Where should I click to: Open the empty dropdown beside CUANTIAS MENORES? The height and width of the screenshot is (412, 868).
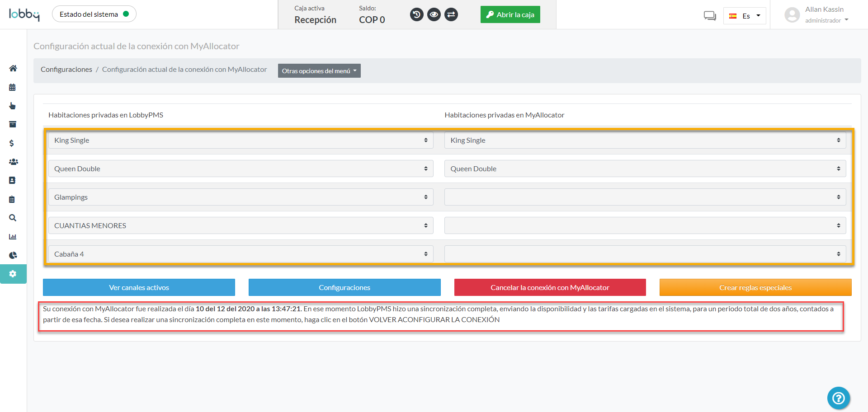[x=645, y=225]
